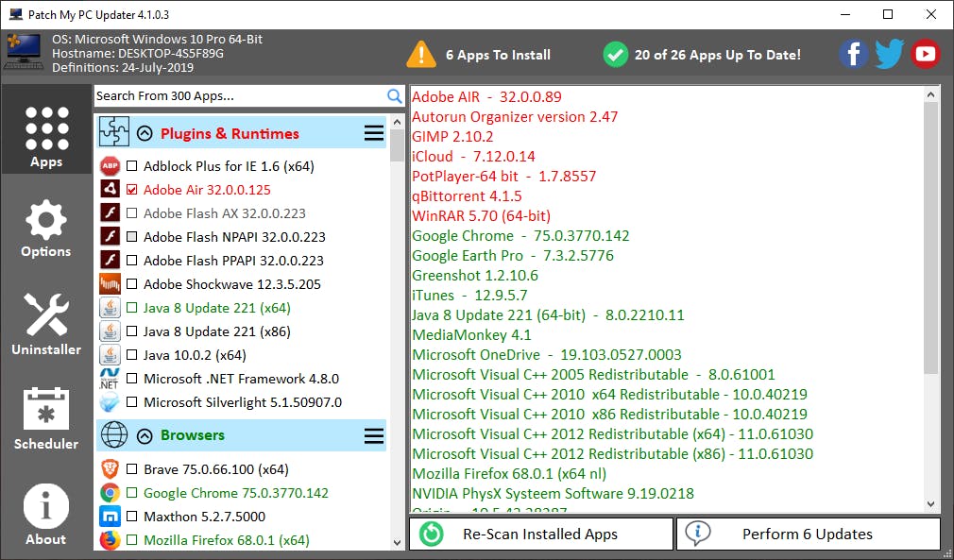Click the yellow warning triangle icon
The width and height of the screenshot is (954, 560).
(x=421, y=54)
